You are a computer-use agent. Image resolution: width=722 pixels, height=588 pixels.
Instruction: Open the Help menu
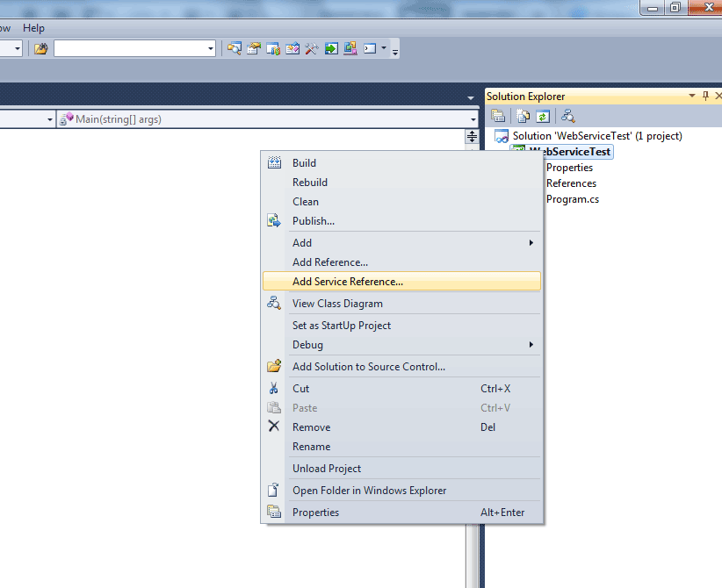(33, 28)
